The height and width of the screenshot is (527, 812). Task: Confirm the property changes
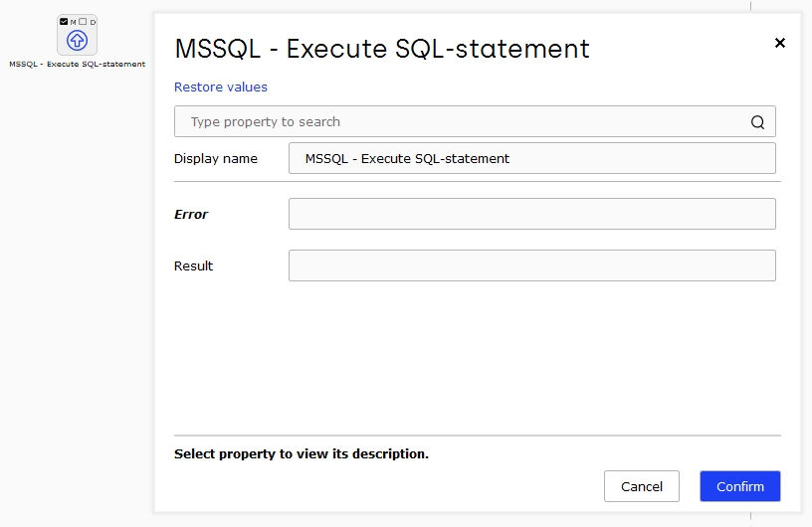pos(740,486)
